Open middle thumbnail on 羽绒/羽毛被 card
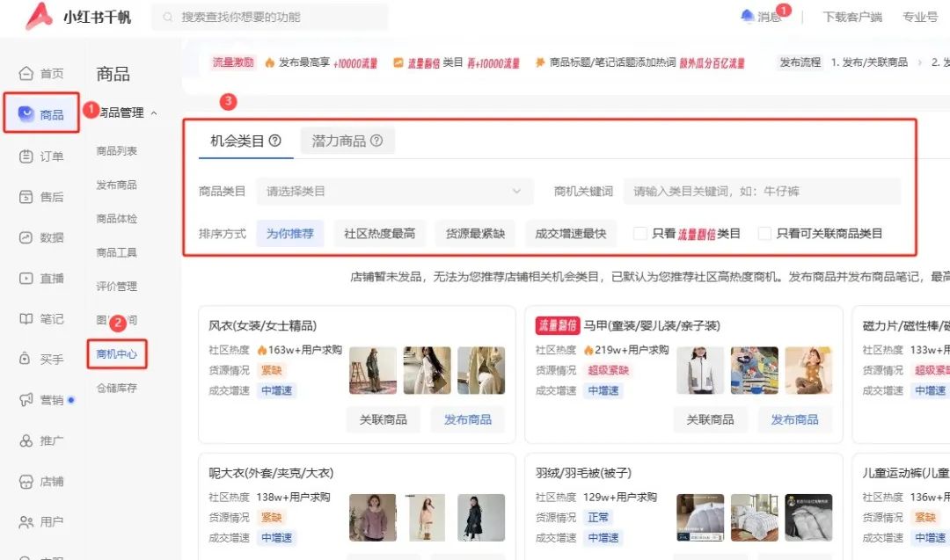 (x=755, y=518)
